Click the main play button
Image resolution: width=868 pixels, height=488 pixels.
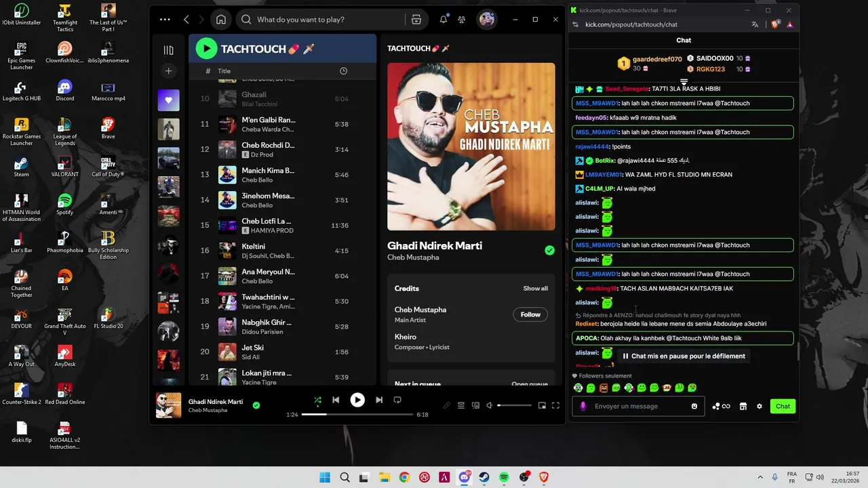coord(357,400)
